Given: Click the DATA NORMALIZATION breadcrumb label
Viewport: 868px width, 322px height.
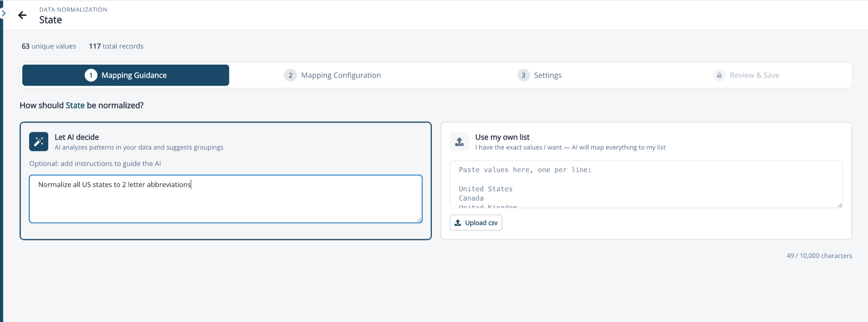Looking at the screenshot, I should point(73,10).
